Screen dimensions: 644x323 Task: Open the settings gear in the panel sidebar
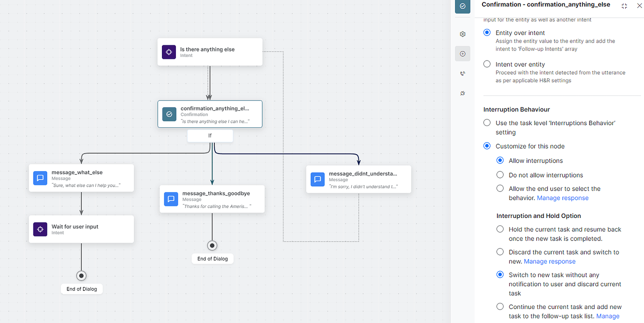click(462, 34)
